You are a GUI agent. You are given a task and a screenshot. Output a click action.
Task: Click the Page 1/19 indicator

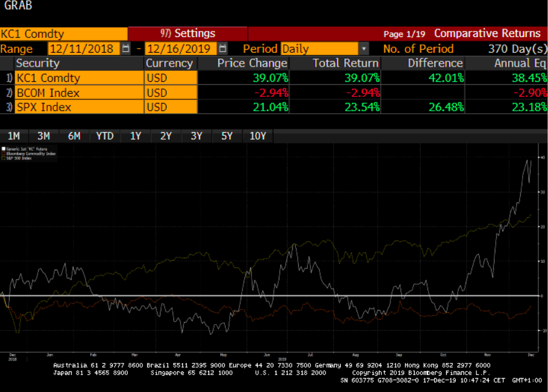(404, 35)
